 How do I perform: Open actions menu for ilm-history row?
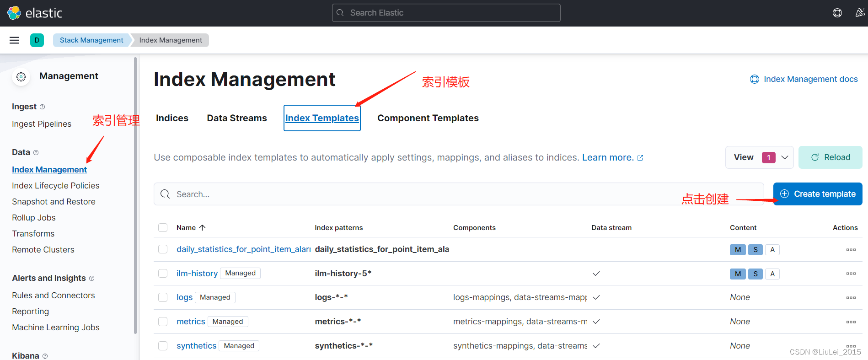click(x=851, y=274)
